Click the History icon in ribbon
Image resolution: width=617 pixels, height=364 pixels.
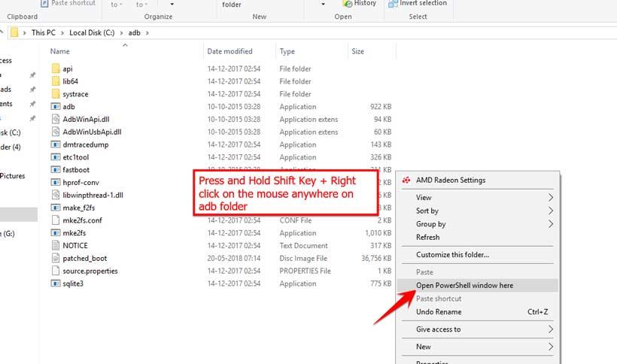coord(347,4)
